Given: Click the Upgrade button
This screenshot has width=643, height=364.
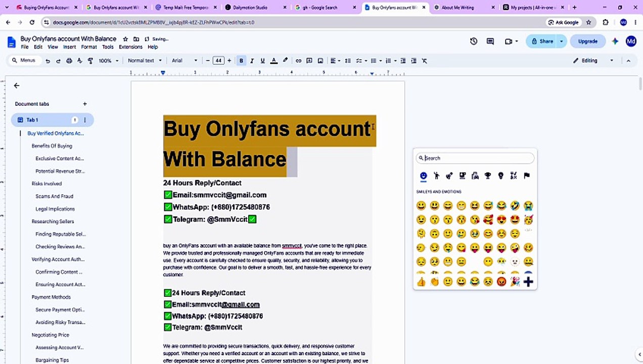Looking at the screenshot, I should pyautogui.click(x=587, y=41).
